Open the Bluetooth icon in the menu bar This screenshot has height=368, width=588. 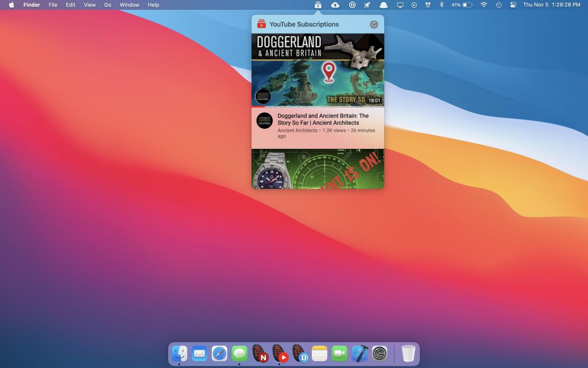[441, 5]
